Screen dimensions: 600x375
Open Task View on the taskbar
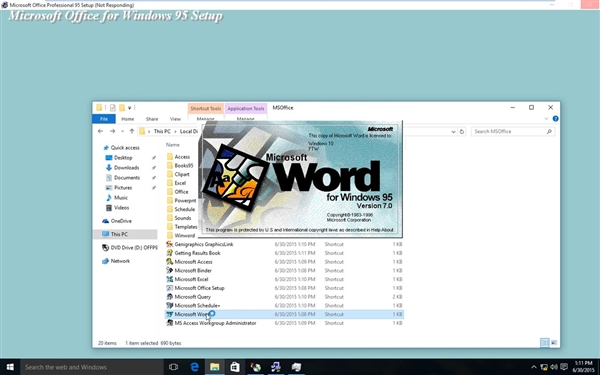click(173, 367)
